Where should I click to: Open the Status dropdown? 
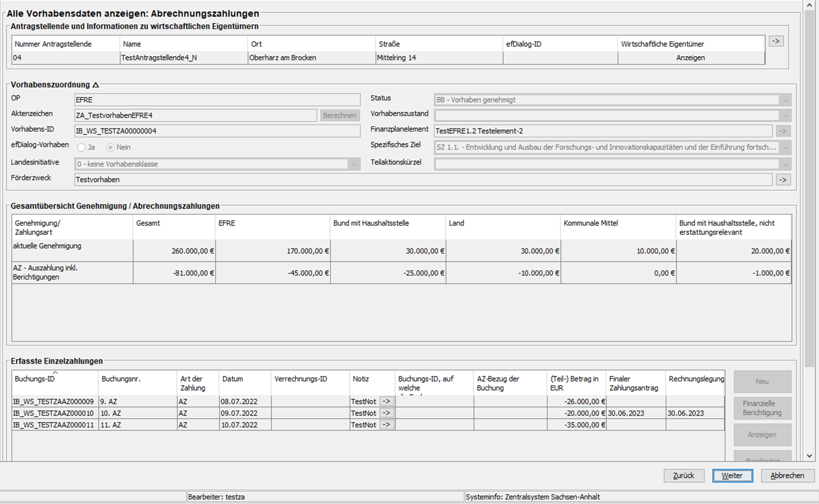pyautogui.click(x=785, y=100)
